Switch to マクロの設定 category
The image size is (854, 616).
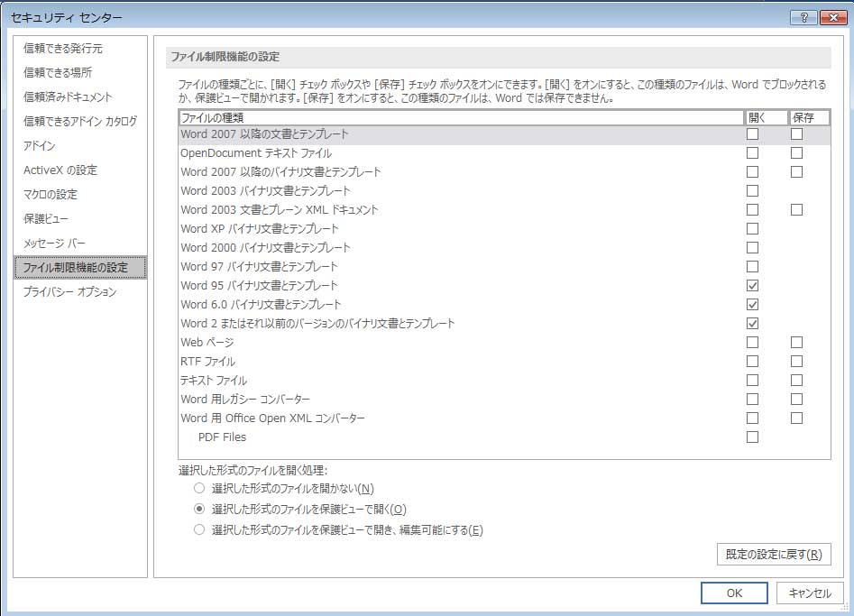[51, 195]
